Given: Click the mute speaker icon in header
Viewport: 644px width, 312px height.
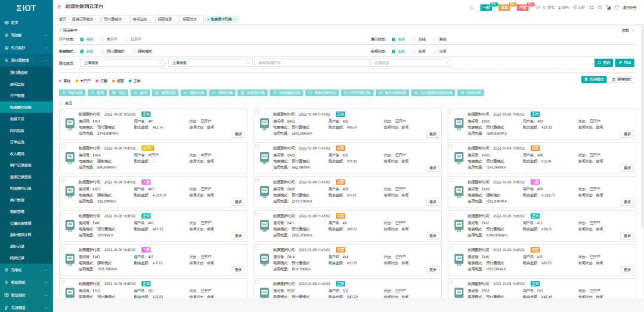Looking at the screenshot, I should click(537, 7).
